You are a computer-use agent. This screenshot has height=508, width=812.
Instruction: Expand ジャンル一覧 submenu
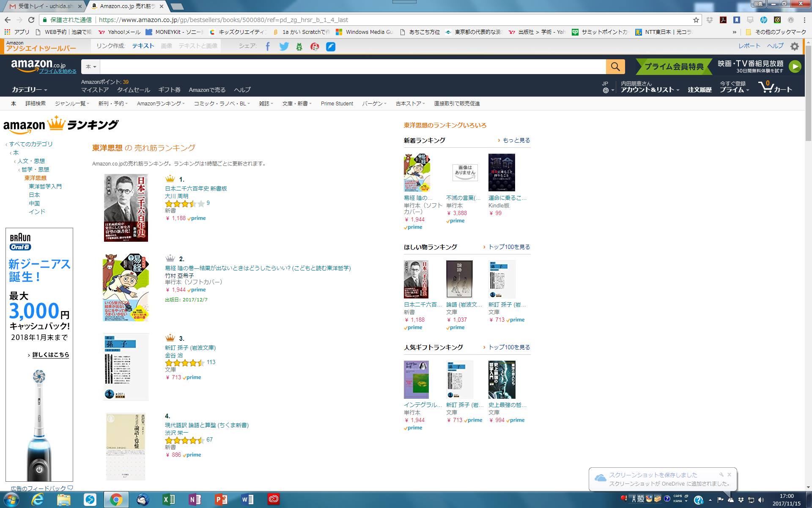72,103
